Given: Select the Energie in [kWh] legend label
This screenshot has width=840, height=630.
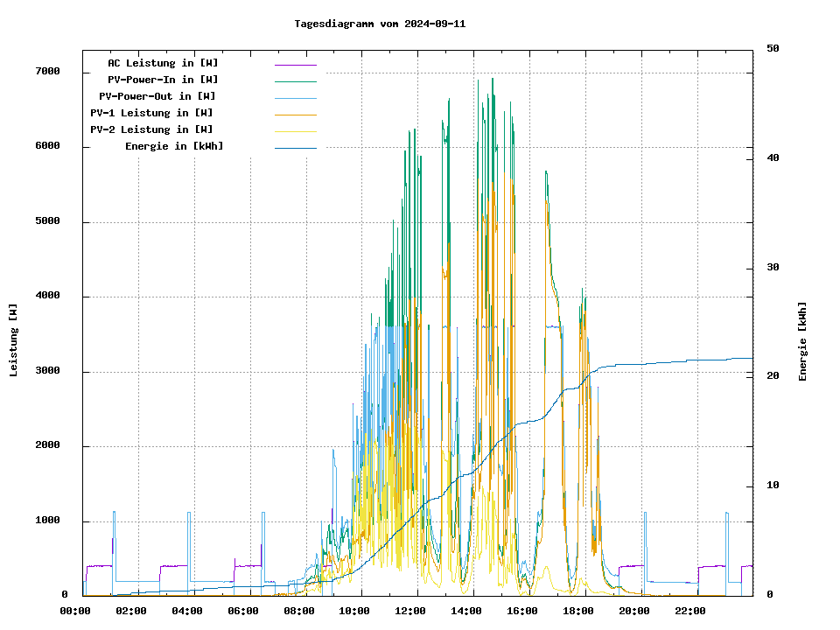Looking at the screenshot, I should 174,146.
